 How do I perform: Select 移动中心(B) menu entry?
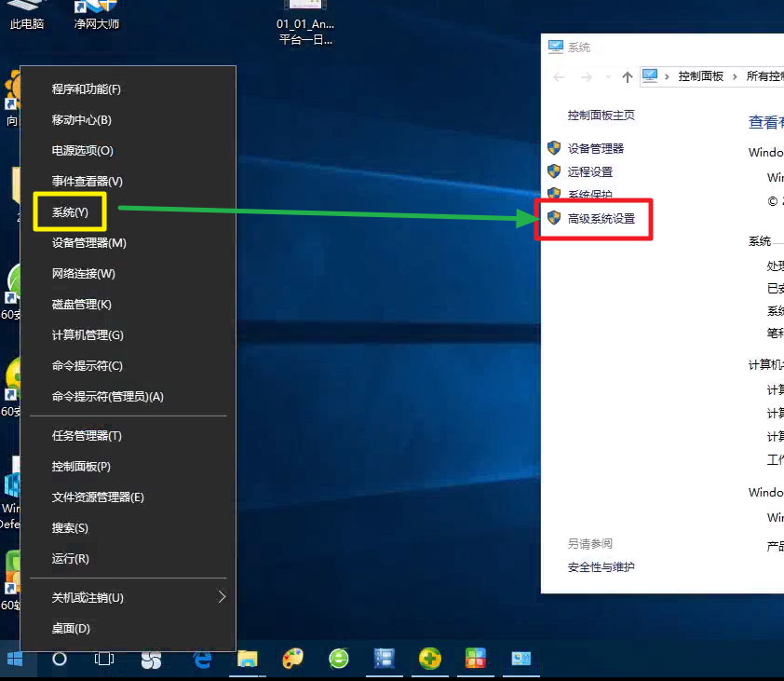click(82, 120)
